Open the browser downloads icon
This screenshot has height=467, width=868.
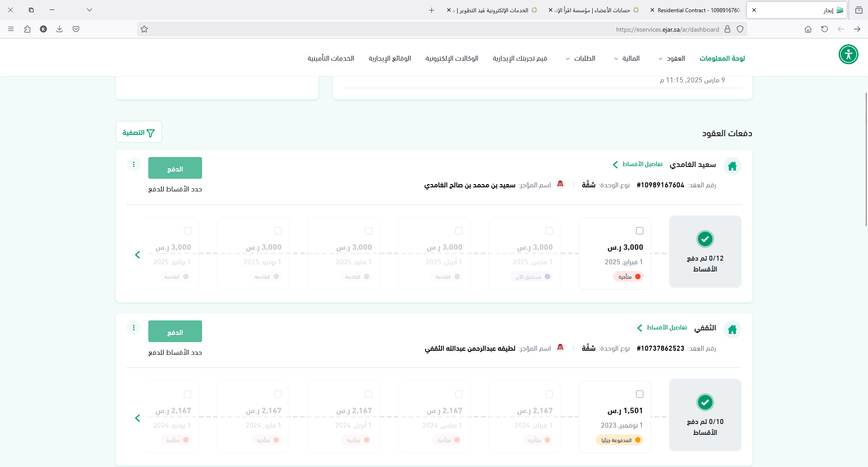click(x=59, y=29)
